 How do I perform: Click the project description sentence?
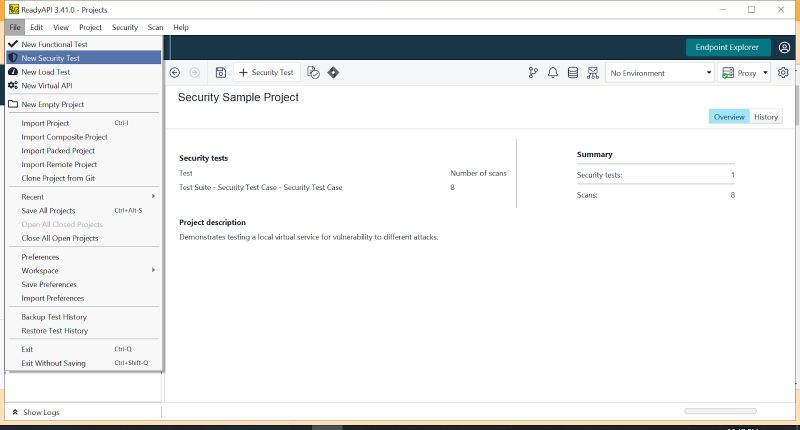coord(309,237)
